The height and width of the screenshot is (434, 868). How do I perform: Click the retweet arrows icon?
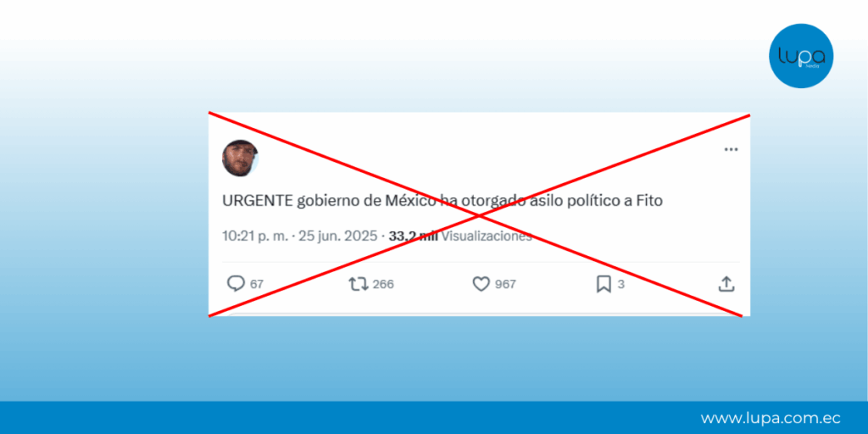point(359,285)
